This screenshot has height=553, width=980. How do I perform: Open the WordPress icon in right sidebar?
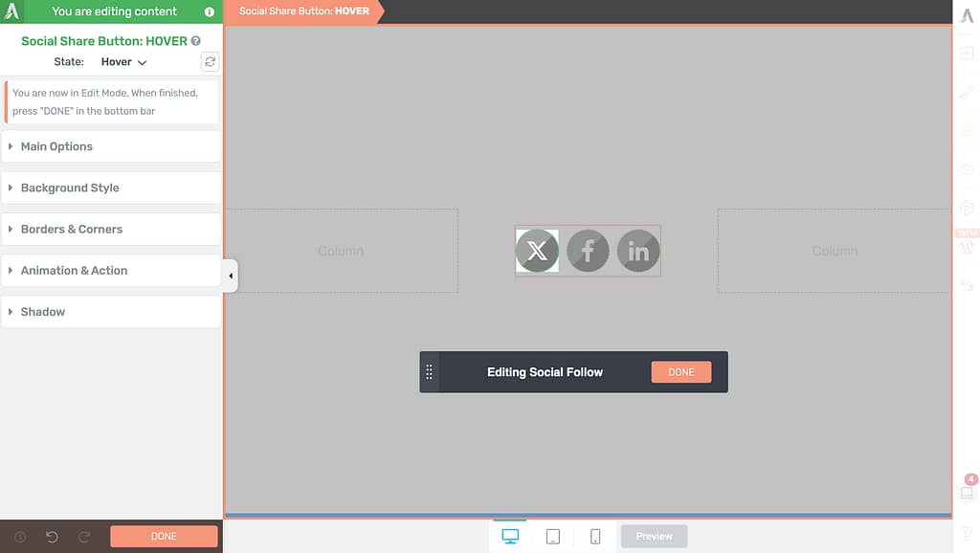967,248
